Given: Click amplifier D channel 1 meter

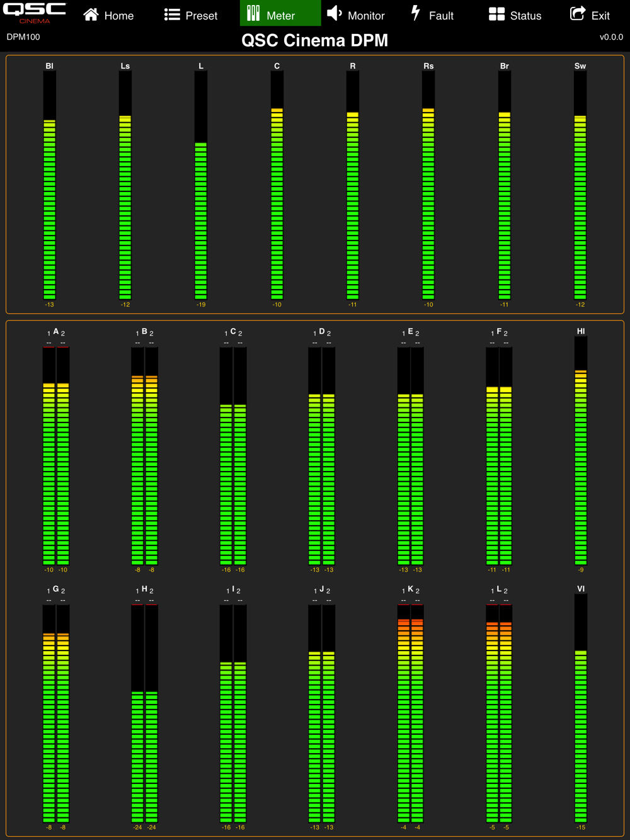Looking at the screenshot, I should tap(314, 455).
